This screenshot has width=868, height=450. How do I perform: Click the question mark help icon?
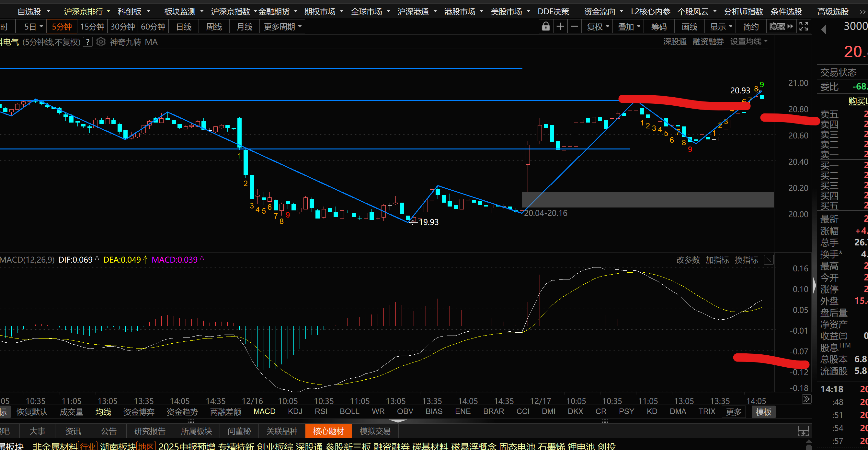point(87,42)
